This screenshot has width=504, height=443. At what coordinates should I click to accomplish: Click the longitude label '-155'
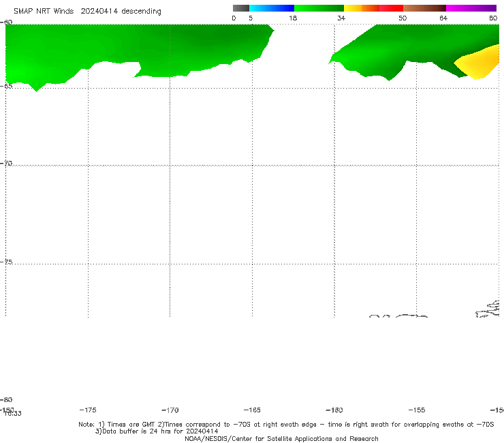click(417, 410)
